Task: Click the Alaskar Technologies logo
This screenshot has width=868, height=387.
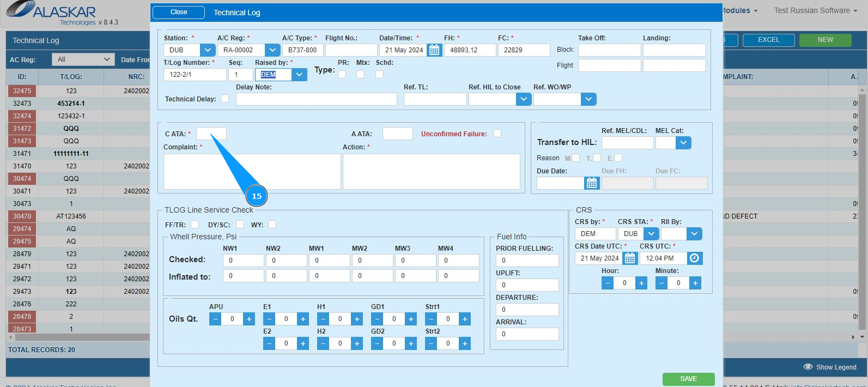Action: [x=51, y=13]
